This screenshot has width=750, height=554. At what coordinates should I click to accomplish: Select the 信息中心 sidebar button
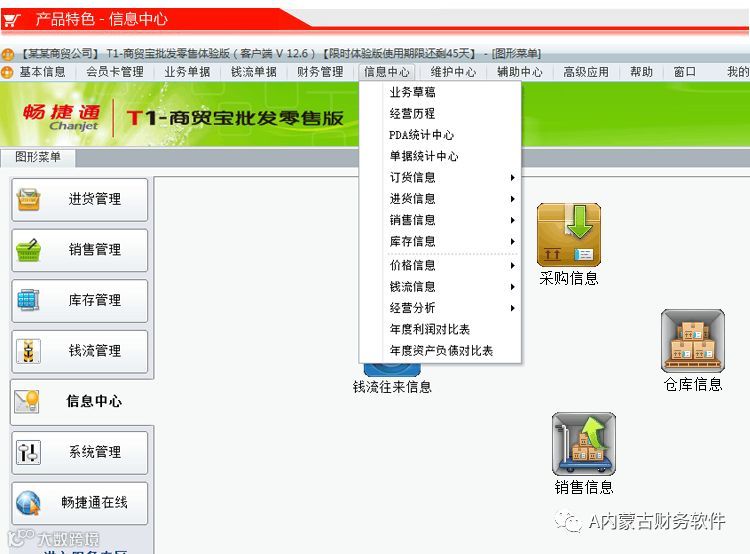80,401
